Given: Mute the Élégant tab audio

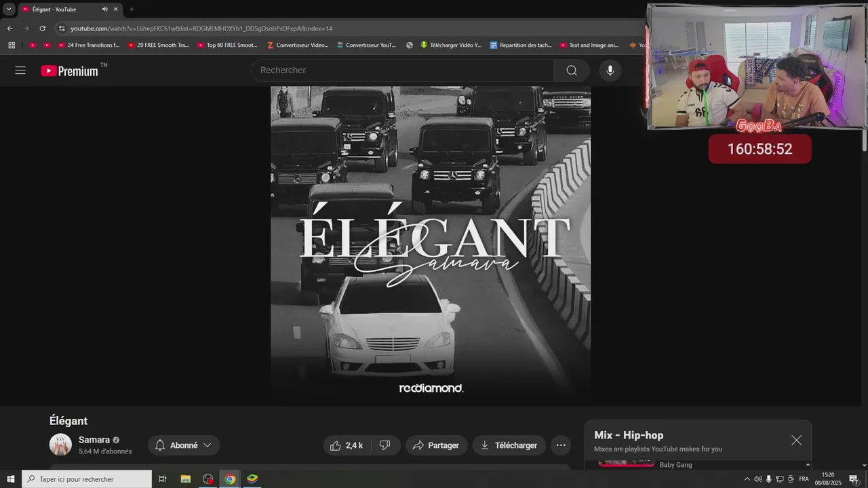Looking at the screenshot, I should [104, 9].
